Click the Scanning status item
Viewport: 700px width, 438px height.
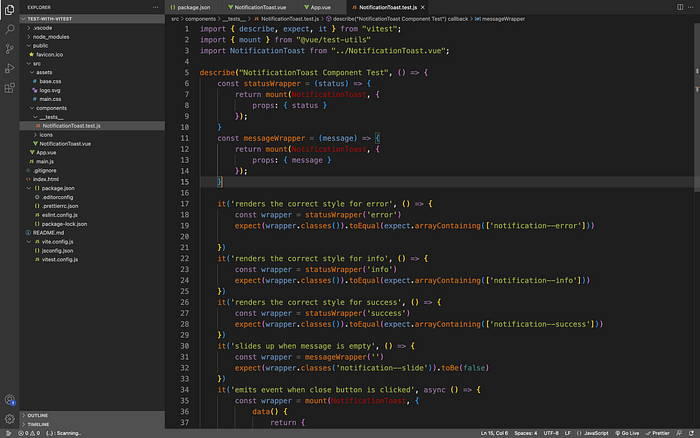(63, 433)
